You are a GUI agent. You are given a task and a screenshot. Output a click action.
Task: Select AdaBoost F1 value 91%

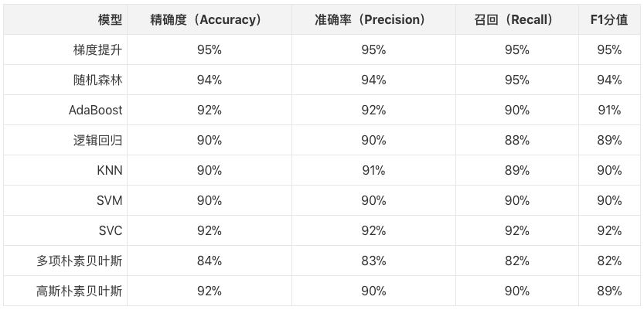coord(609,111)
